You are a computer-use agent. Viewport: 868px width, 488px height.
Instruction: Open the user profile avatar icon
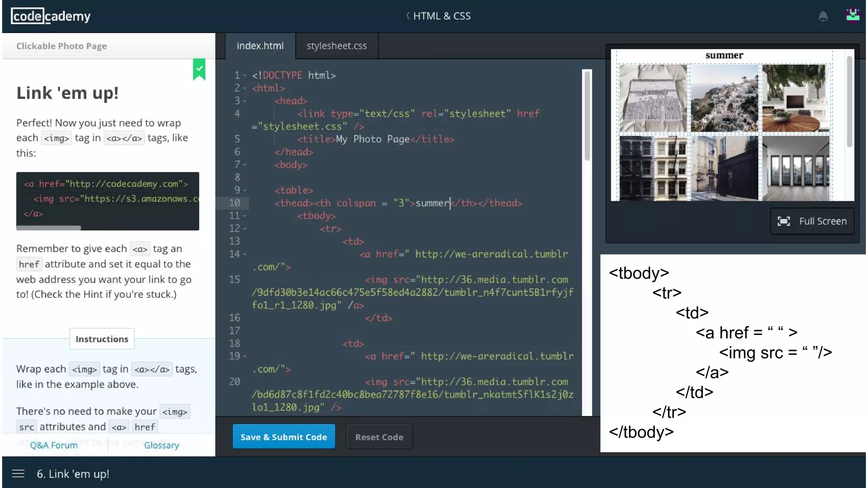(x=852, y=15)
